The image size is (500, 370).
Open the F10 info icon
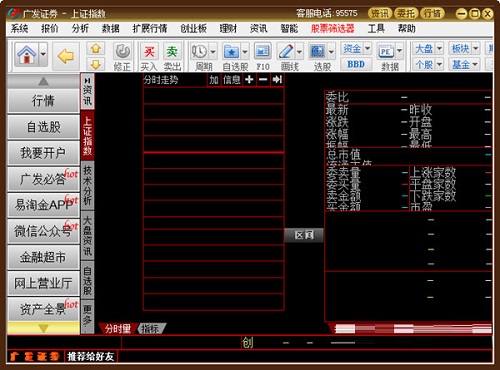(x=263, y=52)
